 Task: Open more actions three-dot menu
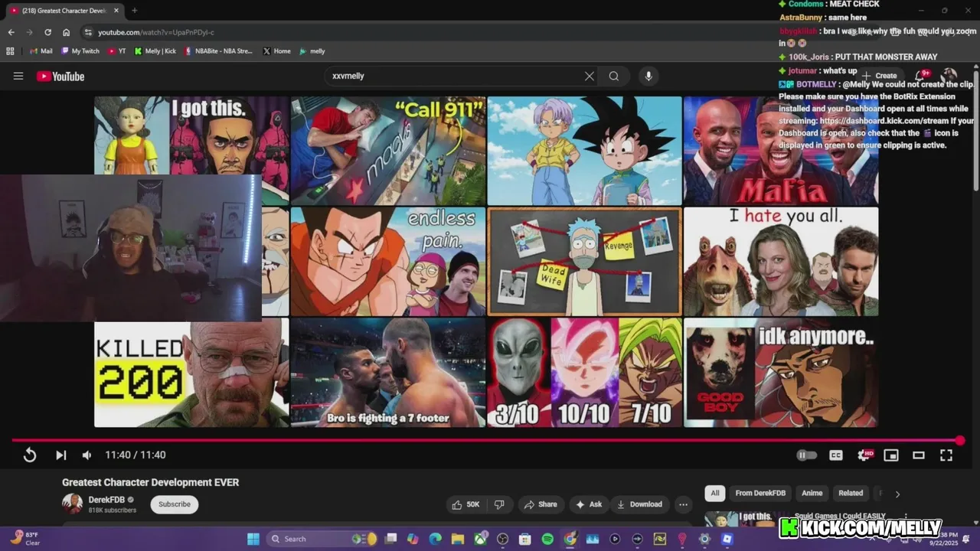(683, 504)
